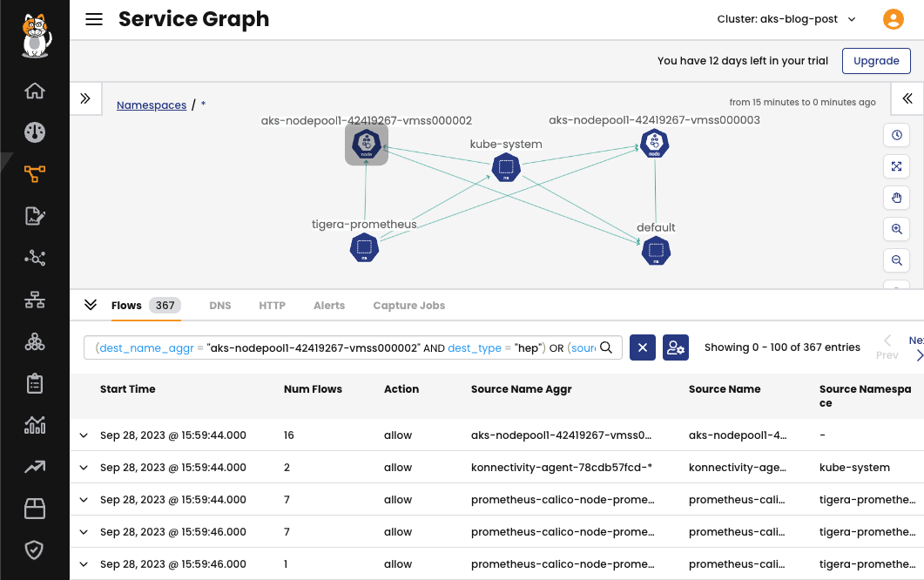Switch to the Flows tab
The height and width of the screenshot is (580, 924).
click(x=145, y=306)
